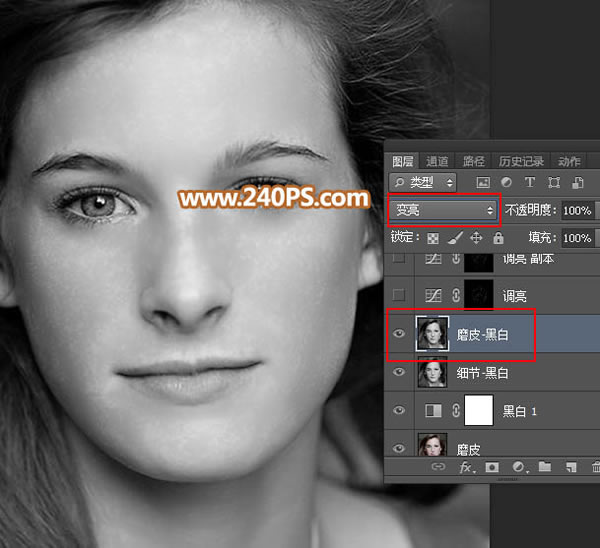Image resolution: width=600 pixels, height=548 pixels.
Task: Curves adjustment icon on 调亮 layer
Action: [433, 295]
